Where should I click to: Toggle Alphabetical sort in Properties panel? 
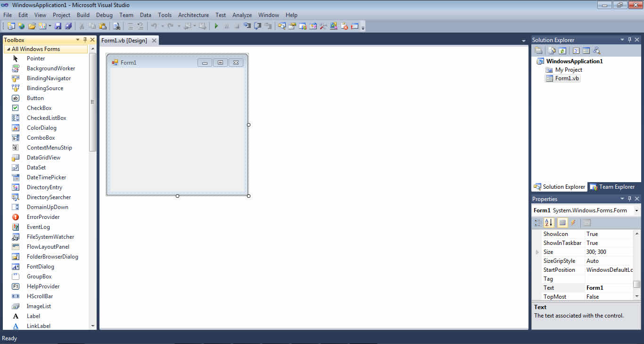tap(549, 223)
